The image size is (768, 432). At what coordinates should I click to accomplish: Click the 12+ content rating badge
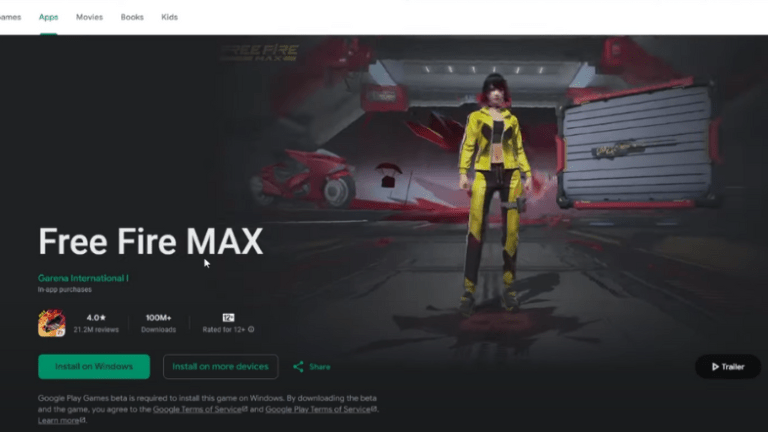[228, 317]
